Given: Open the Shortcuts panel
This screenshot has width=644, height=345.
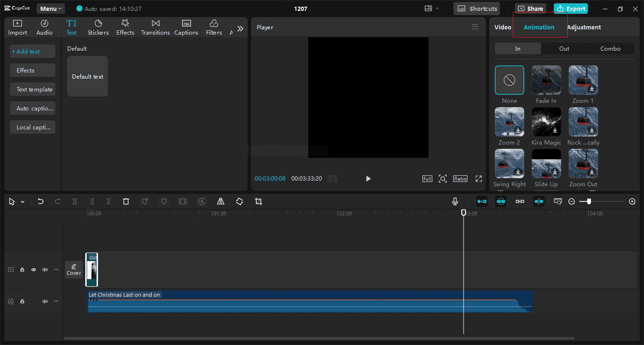Looking at the screenshot, I should click(x=476, y=9).
